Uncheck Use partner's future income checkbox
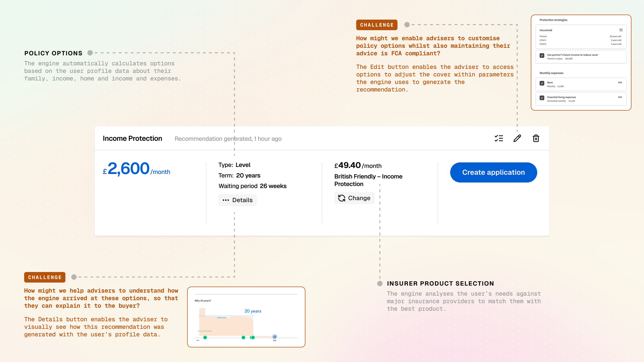Viewport: 644px width, 362px height. point(542,55)
